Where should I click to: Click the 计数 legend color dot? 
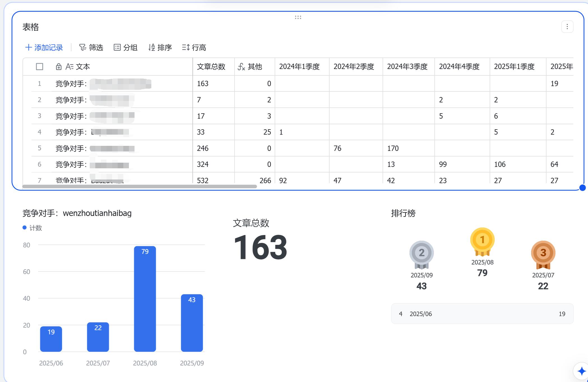[24, 228]
